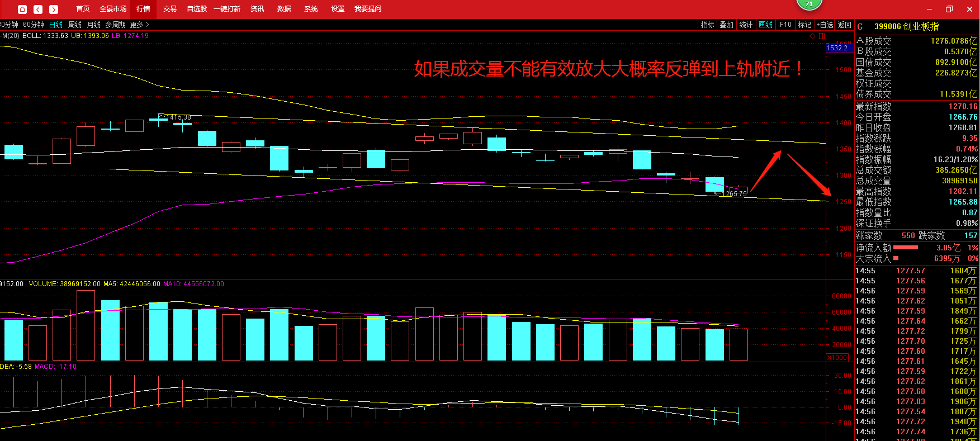Click the 跌家数 157 value
The height and width of the screenshot is (441, 980).
[970, 235]
